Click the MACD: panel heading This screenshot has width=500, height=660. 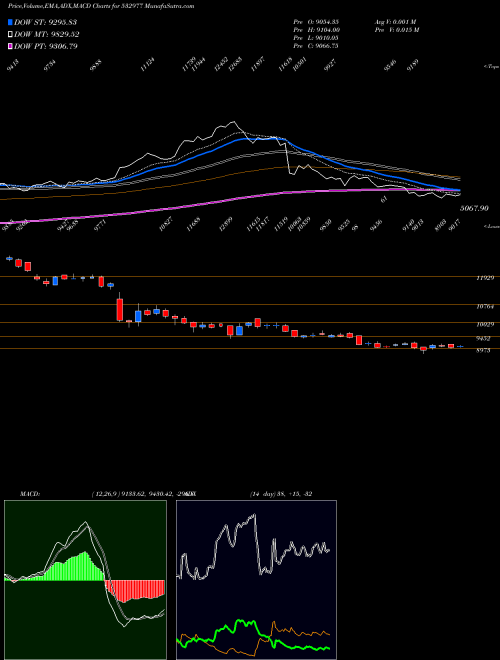coord(29,494)
